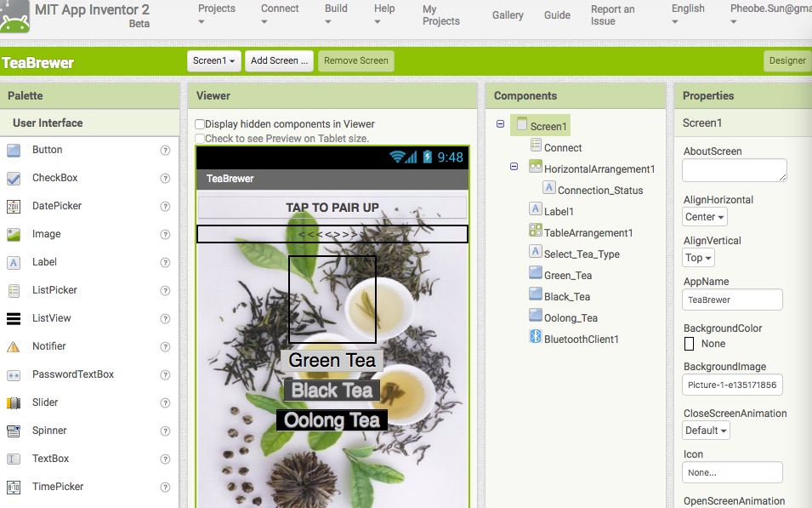
Task: Click the BluetoothClient1 Bluetooth icon
Action: 536,336
